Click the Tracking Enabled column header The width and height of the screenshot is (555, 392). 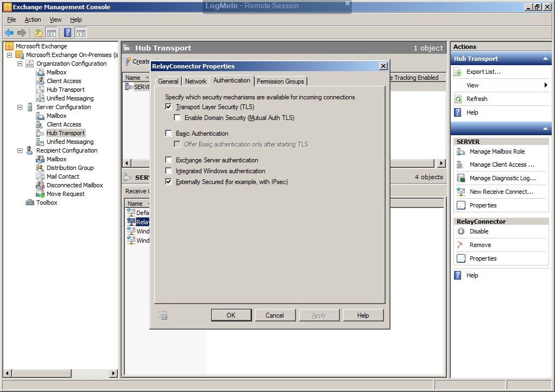tap(417, 78)
